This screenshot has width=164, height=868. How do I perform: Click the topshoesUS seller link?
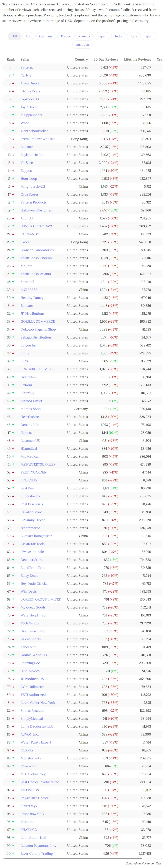click(30, 99)
